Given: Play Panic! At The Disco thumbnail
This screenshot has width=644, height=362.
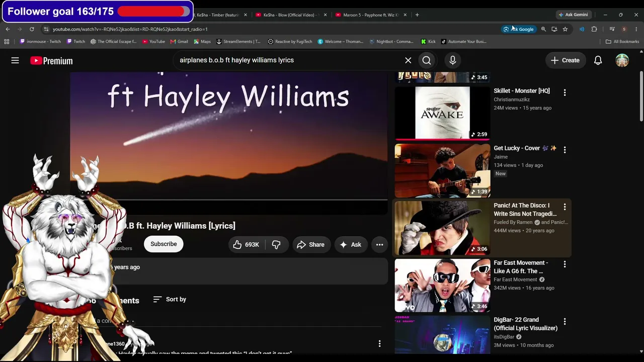Looking at the screenshot, I should click(x=442, y=228).
